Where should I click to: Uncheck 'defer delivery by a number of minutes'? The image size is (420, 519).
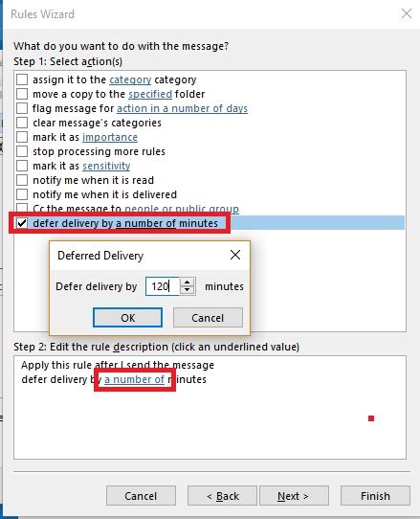pos(22,223)
